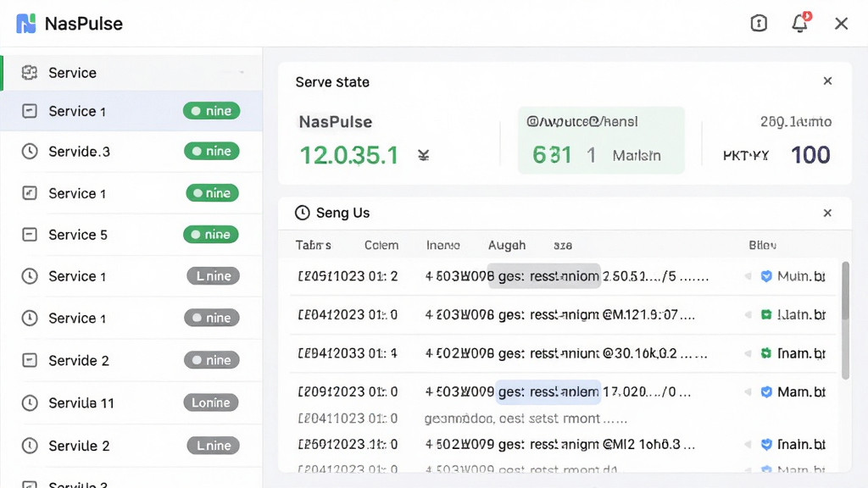
Task: Open the notifications bell
Action: coord(800,23)
